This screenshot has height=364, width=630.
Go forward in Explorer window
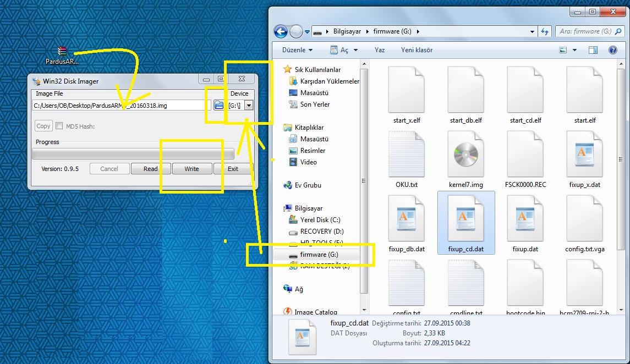tap(296, 31)
